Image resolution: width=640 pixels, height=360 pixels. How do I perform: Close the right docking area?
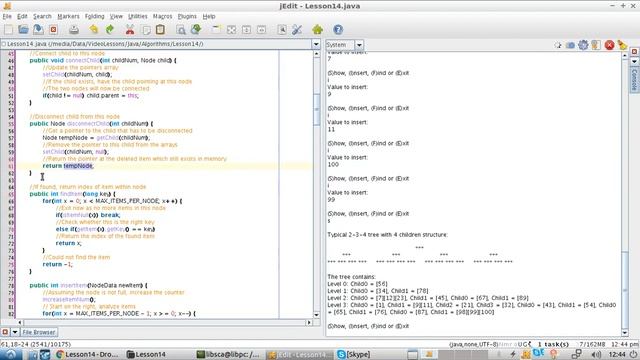point(634,52)
